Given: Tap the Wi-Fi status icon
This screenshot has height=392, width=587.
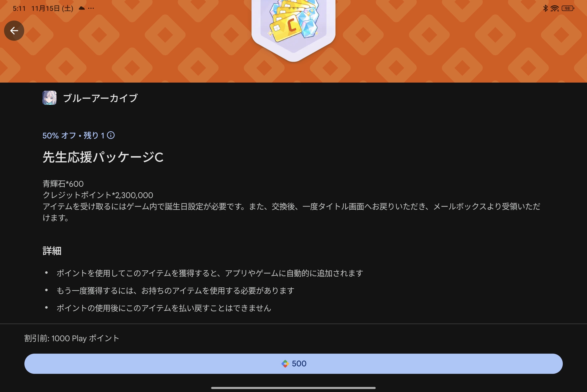Looking at the screenshot, I should click(x=554, y=8).
